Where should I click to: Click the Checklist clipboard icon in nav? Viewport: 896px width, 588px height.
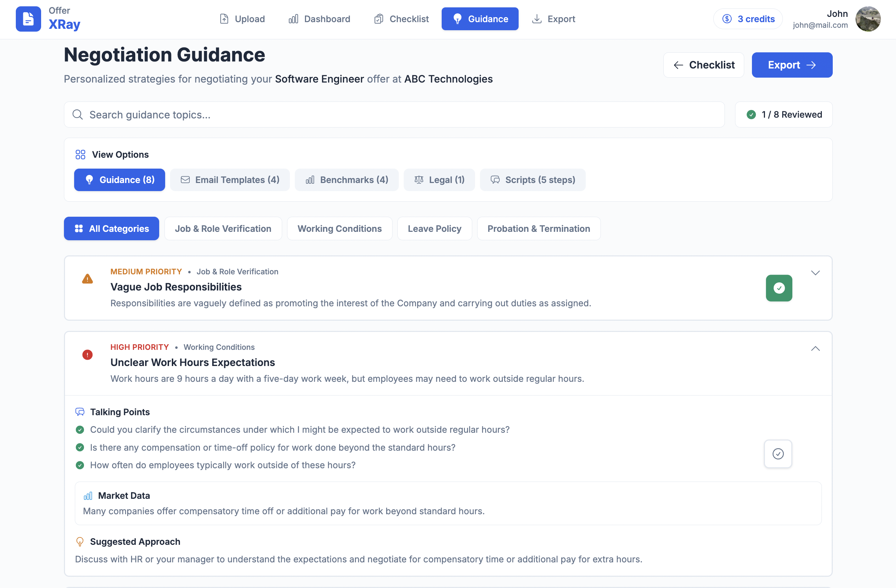tap(379, 19)
